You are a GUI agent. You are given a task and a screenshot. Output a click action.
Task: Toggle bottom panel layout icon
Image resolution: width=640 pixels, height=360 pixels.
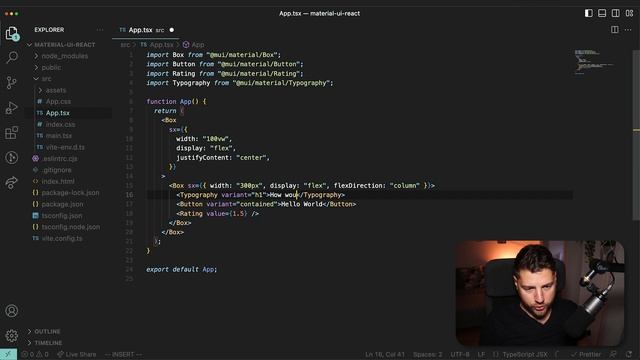click(602, 13)
